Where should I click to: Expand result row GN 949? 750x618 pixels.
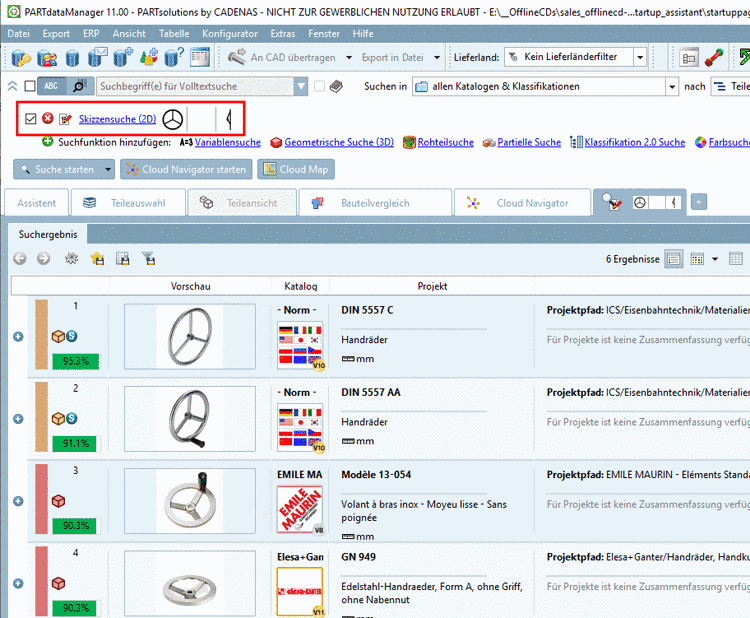point(18,584)
